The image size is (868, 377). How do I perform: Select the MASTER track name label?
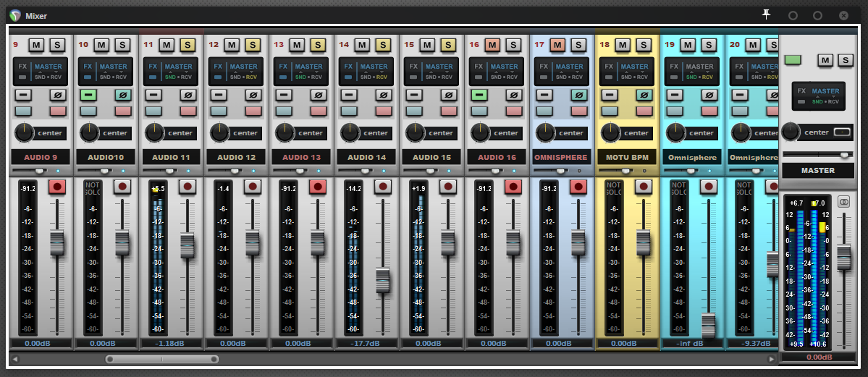817,170
